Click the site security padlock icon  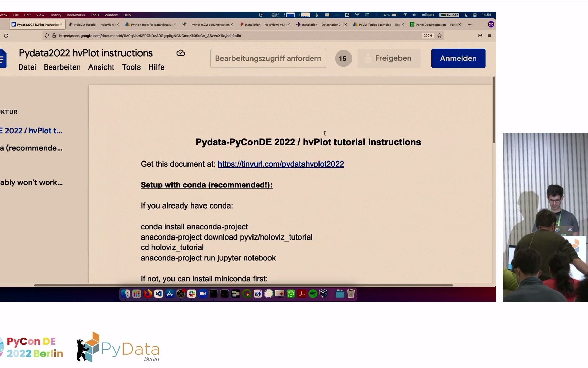pos(54,36)
